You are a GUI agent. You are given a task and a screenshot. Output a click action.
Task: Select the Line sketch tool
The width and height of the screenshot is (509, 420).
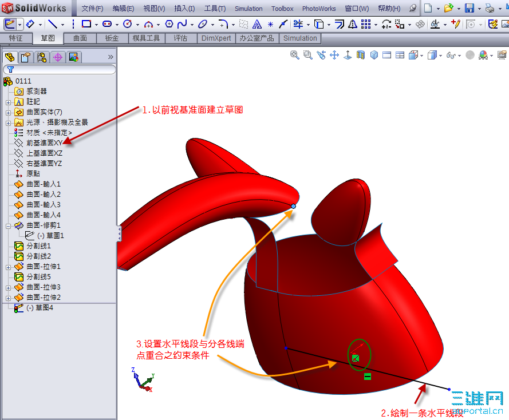point(53,24)
